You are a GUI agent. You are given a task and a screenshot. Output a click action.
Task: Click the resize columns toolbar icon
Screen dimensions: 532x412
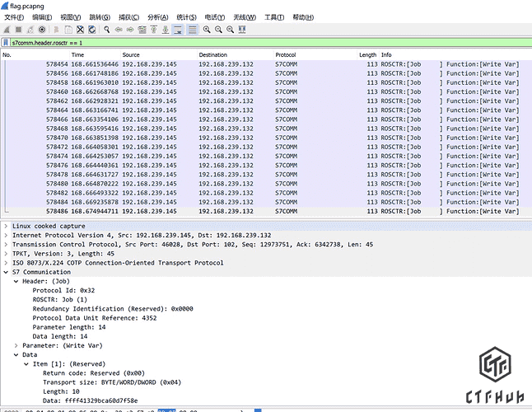(241, 30)
